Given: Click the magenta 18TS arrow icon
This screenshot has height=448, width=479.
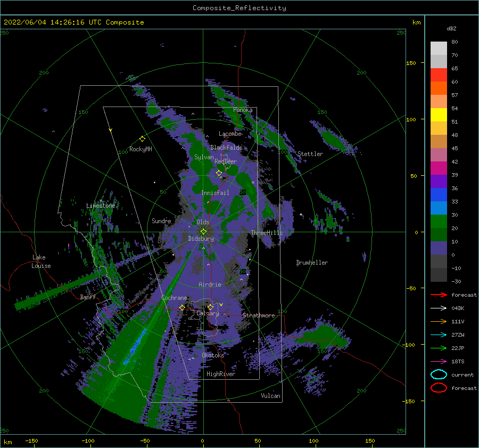Looking at the screenshot, I should pyautogui.click(x=439, y=362).
